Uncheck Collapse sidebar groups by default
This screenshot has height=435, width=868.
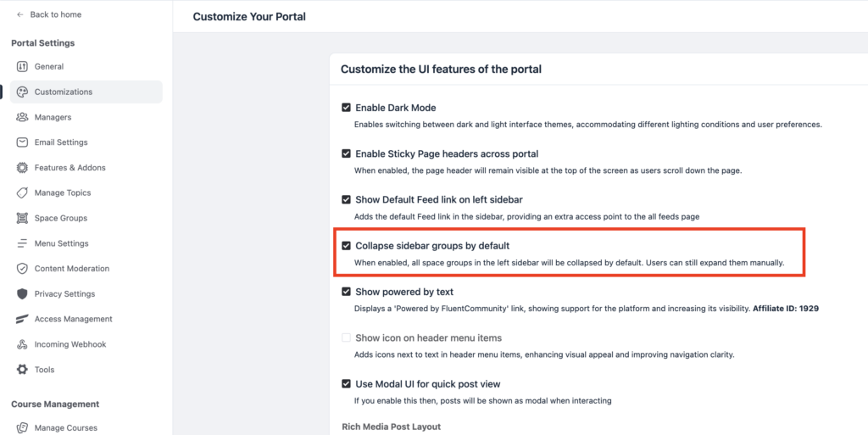tap(346, 246)
